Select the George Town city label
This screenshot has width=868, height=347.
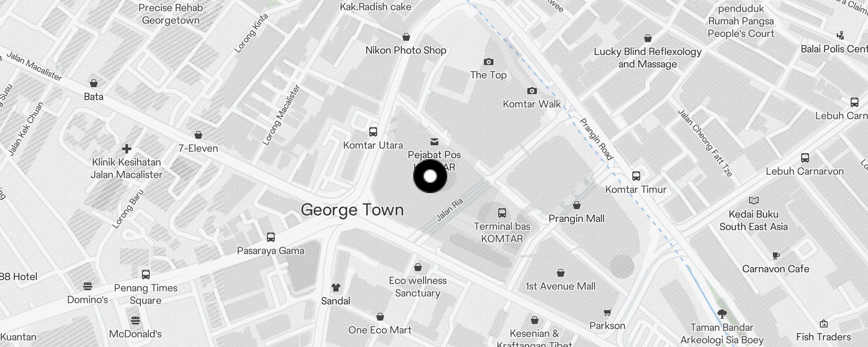tap(352, 210)
